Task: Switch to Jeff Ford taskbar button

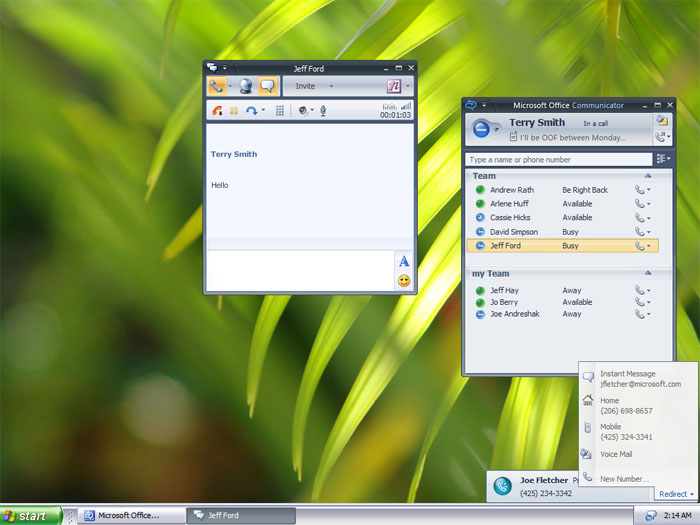Action: [x=241, y=516]
